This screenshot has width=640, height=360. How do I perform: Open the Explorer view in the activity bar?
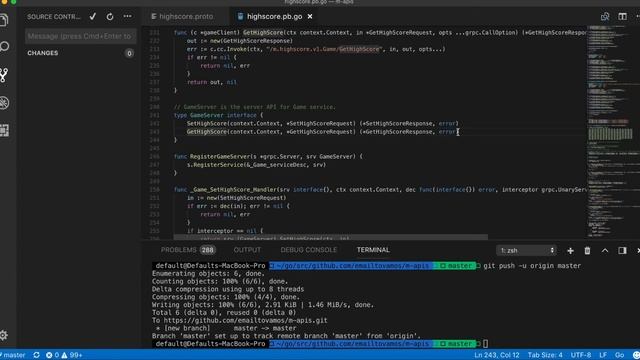click(x=4, y=20)
